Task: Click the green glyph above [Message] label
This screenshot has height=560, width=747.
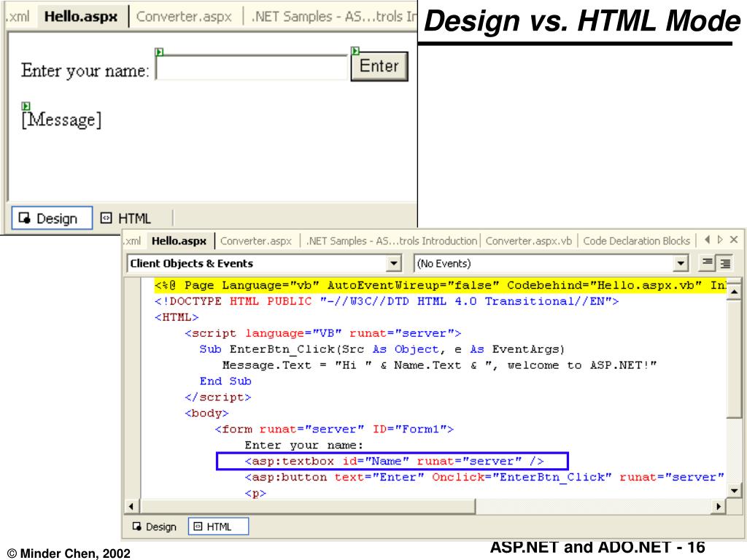Action: click(26, 106)
